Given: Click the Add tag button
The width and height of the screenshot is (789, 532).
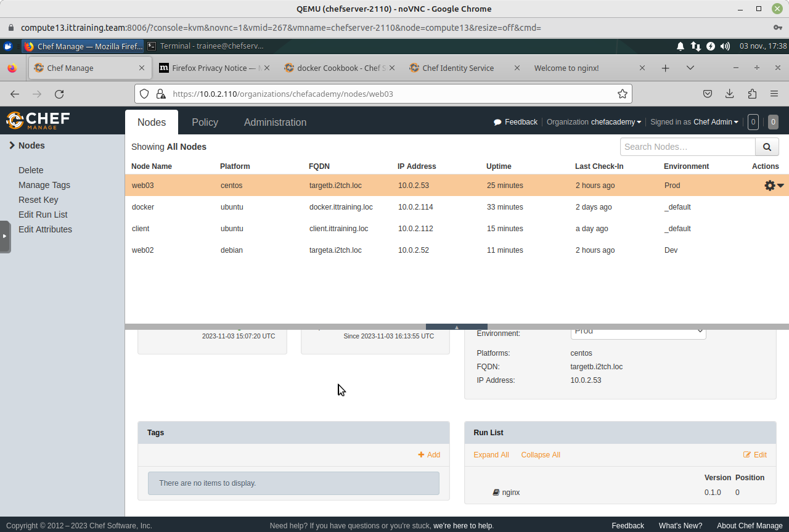Looking at the screenshot, I should (x=429, y=455).
